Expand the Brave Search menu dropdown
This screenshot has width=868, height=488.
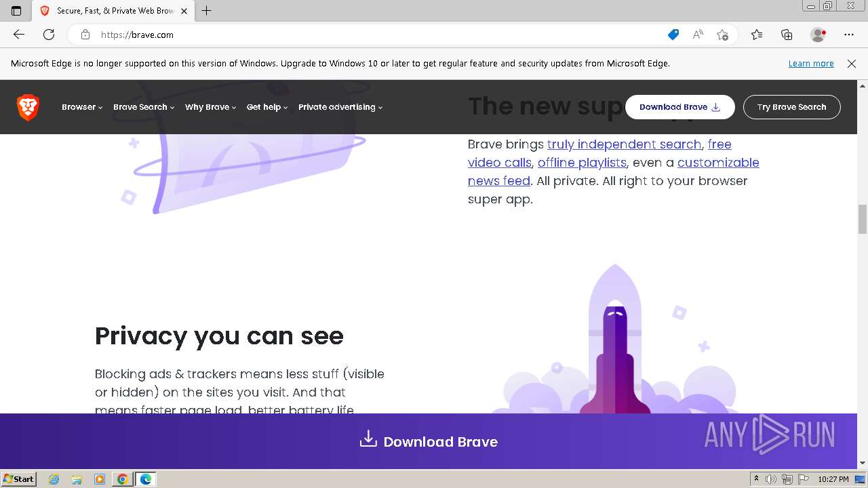(144, 107)
